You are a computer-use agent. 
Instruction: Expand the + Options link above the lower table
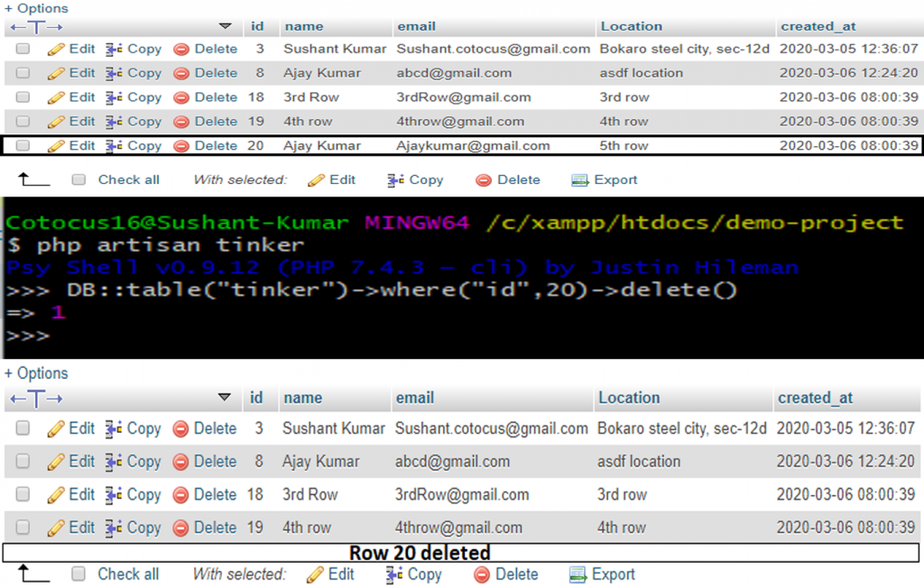click(36, 373)
